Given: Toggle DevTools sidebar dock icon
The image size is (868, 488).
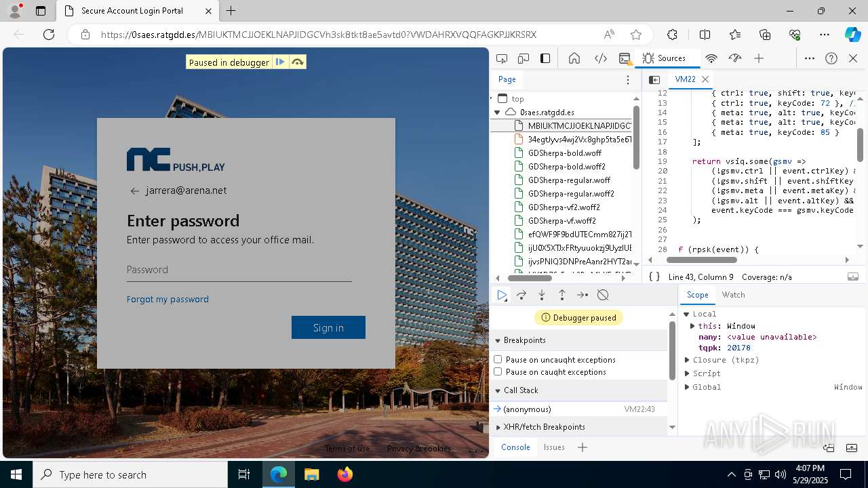Looking at the screenshot, I should click(545, 58).
